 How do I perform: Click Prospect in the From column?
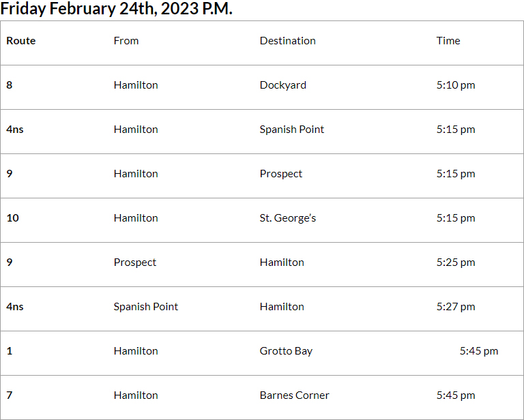134,262
